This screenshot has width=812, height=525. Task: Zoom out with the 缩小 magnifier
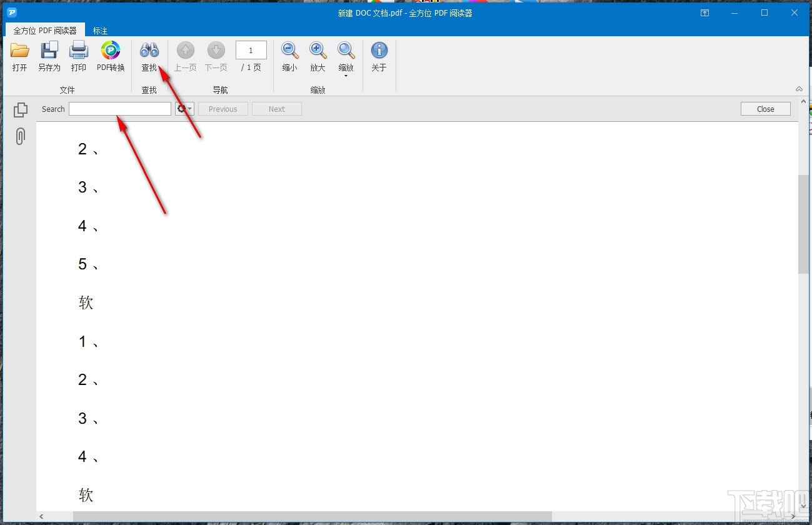tap(289, 56)
